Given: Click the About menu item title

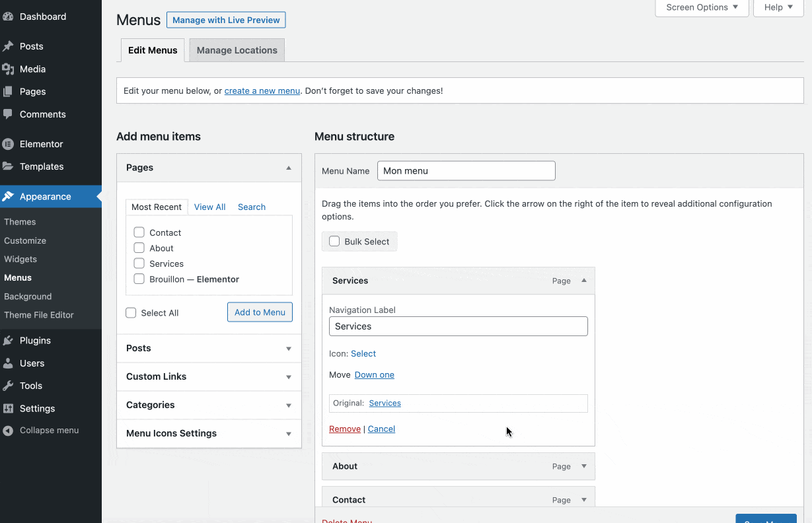Looking at the screenshot, I should [345, 466].
